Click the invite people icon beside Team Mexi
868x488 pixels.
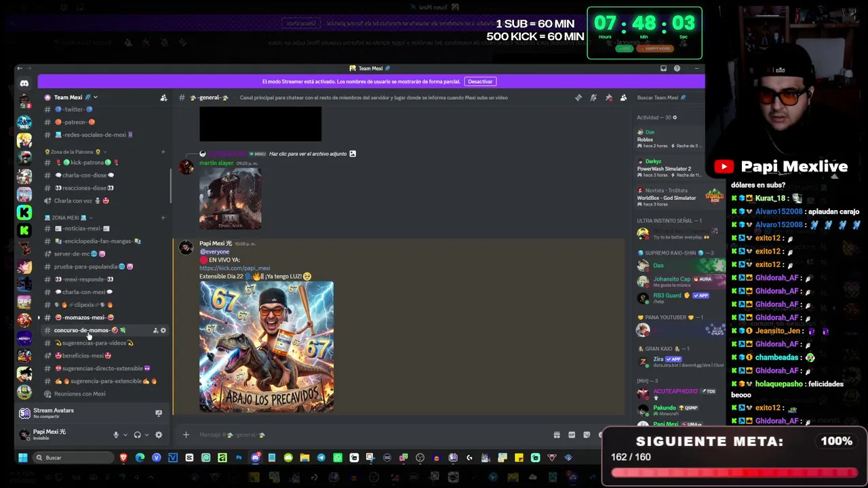point(163,98)
